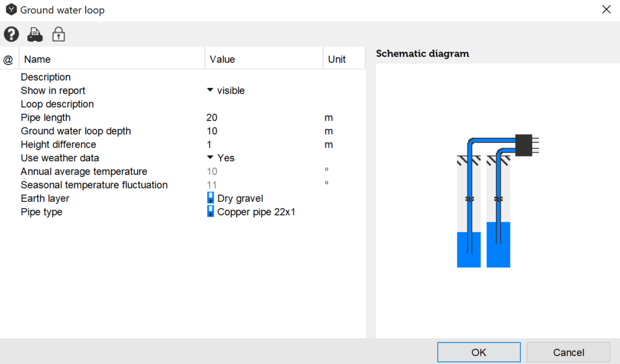Open the Use weather data dropdown

tap(210, 158)
